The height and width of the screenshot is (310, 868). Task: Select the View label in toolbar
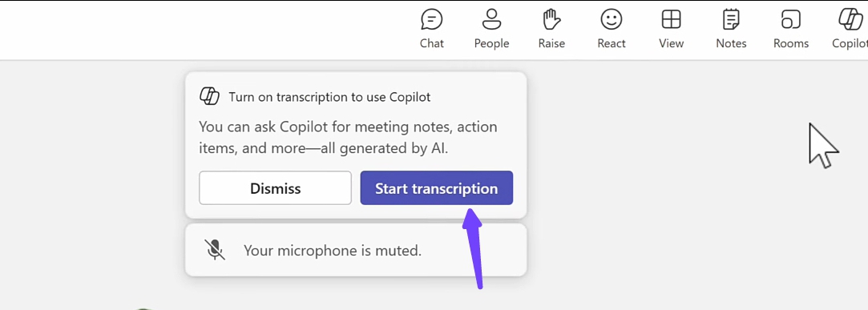671,43
